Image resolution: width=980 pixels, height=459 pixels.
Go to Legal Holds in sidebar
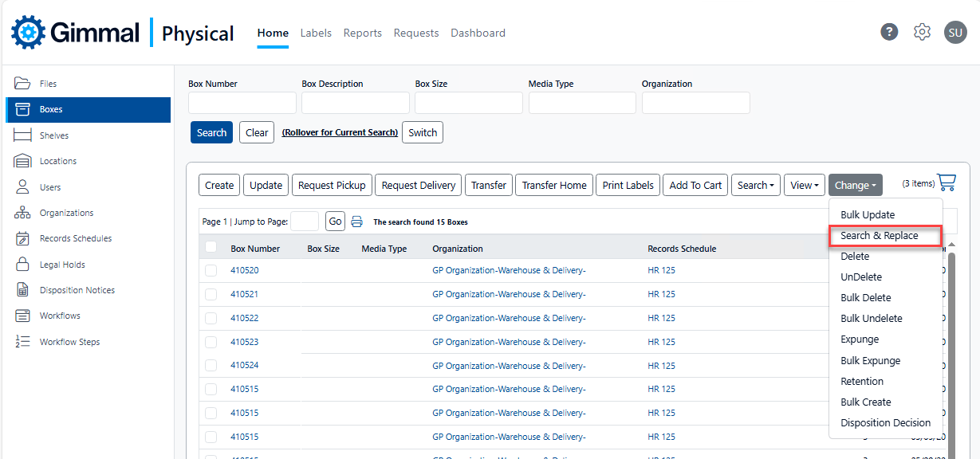[62, 265]
